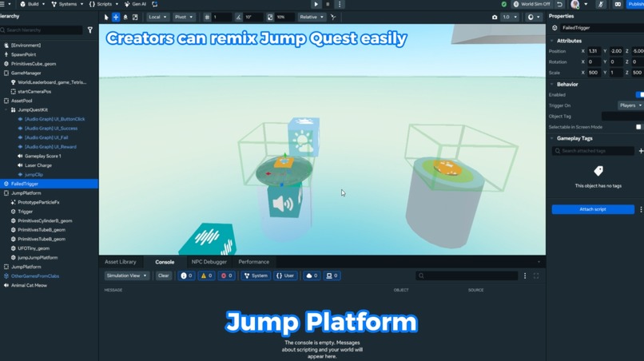
Task: Switch to the Console tab
Action: [165, 262]
